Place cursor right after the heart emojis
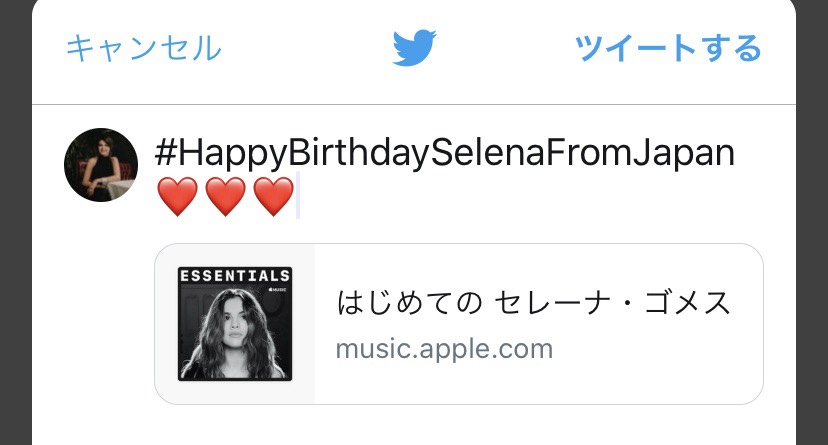This screenshot has width=828, height=445. click(299, 196)
